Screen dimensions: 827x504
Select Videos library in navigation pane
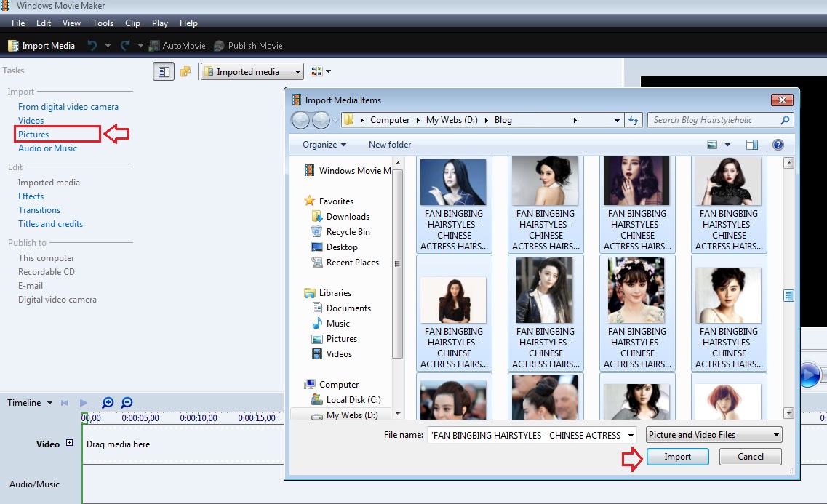[332, 354]
